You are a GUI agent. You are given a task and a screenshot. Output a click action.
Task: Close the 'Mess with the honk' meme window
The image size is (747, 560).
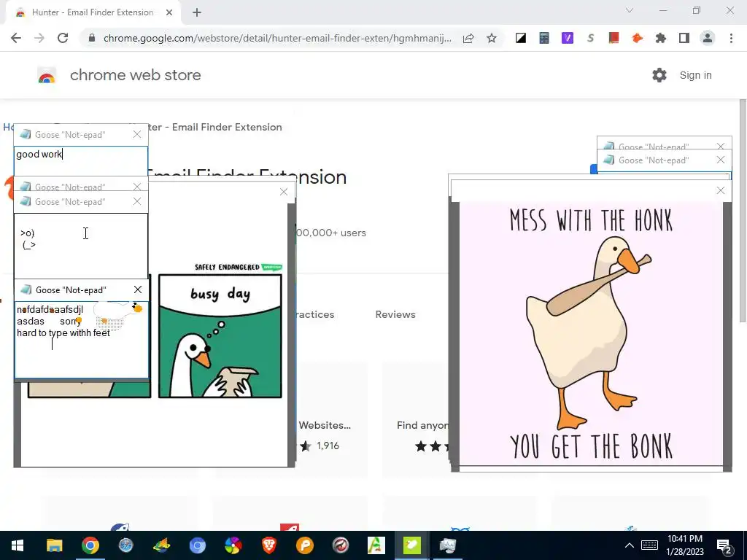click(x=721, y=190)
